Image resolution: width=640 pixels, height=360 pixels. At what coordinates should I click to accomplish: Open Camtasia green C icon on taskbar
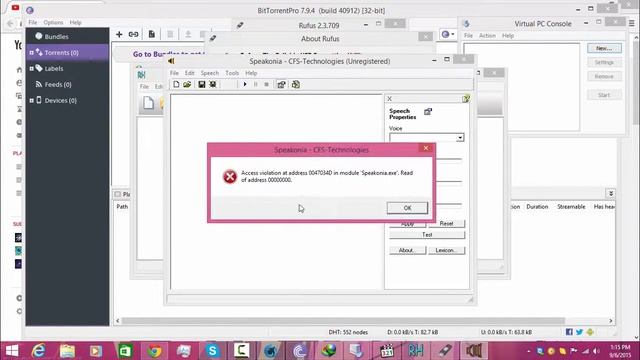coord(241,351)
